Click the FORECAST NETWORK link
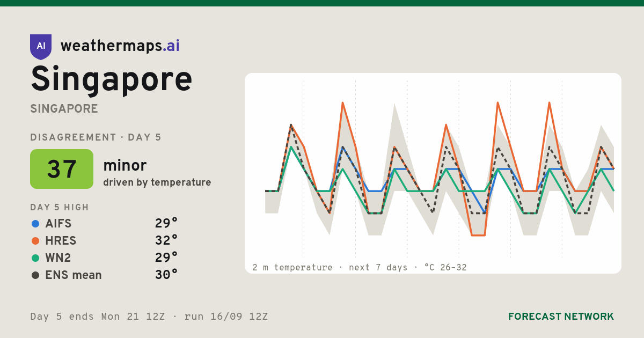Viewport: 644px width, 338px height. (561, 317)
